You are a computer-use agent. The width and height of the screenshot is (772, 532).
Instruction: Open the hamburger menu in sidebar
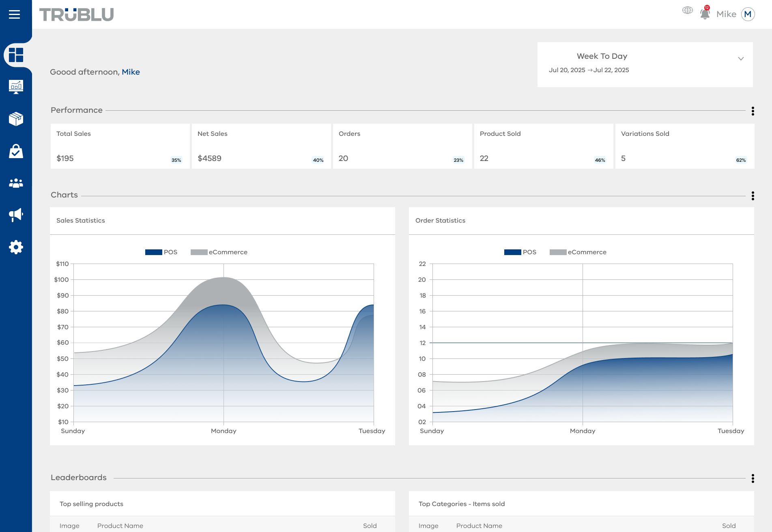[15, 15]
